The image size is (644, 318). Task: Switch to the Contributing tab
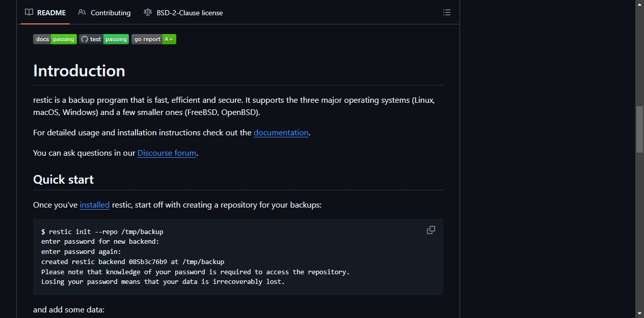(104, 13)
